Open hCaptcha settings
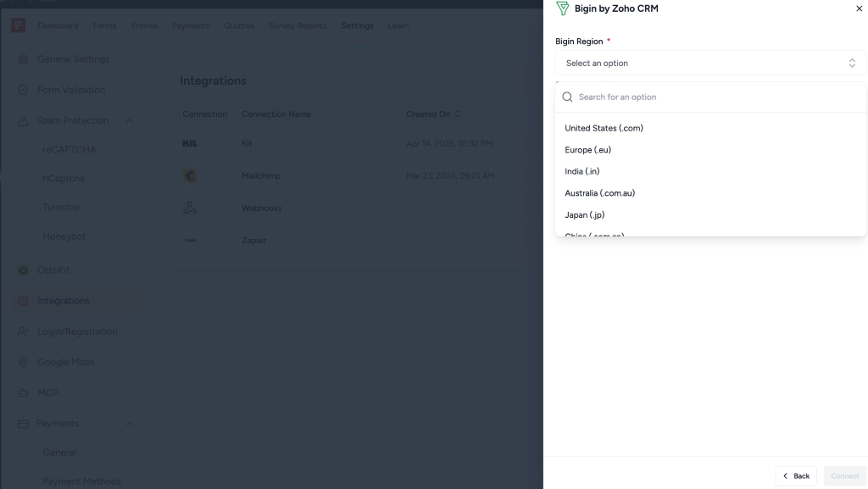 [64, 178]
